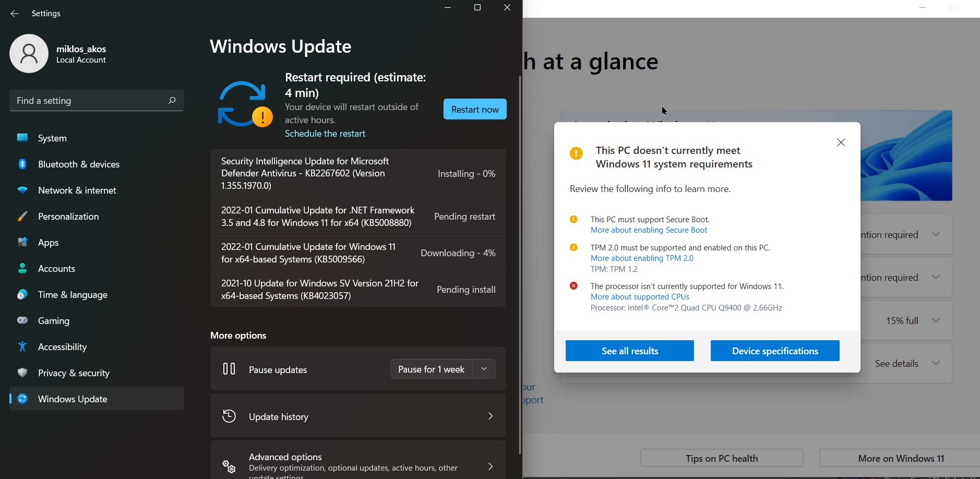Open Network & internet settings

click(x=97, y=190)
